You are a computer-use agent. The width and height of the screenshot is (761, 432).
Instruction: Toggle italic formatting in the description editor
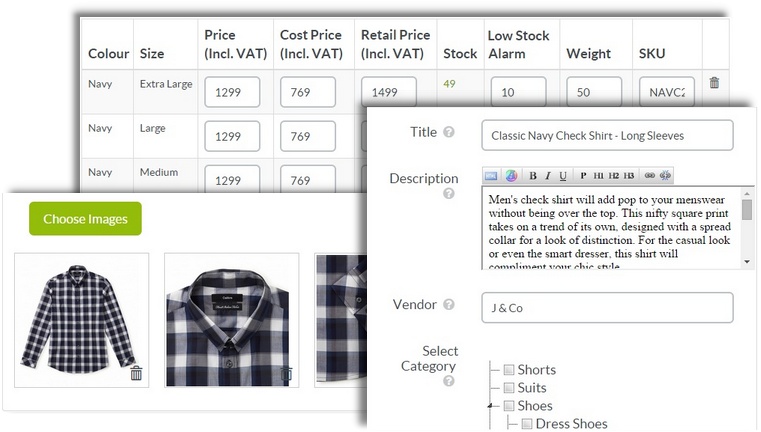[x=548, y=176]
